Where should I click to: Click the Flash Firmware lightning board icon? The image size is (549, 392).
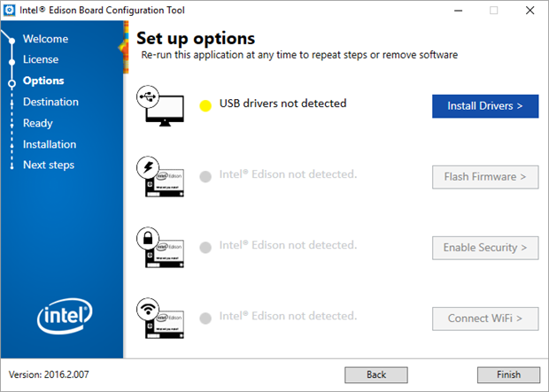pos(159,176)
